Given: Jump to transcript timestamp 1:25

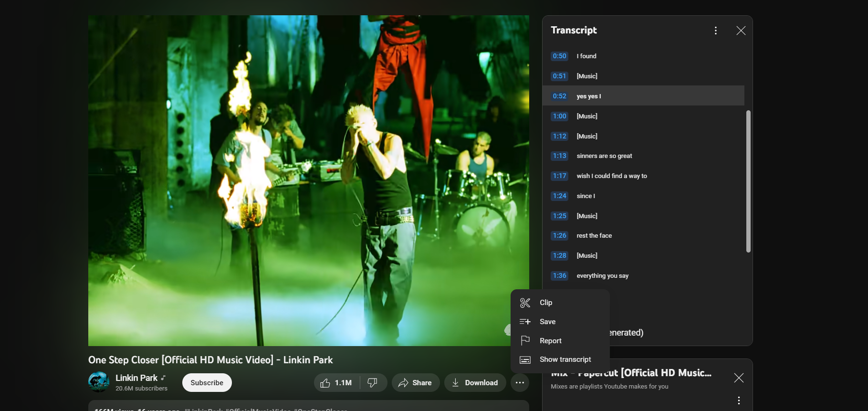Looking at the screenshot, I should pyautogui.click(x=559, y=216).
